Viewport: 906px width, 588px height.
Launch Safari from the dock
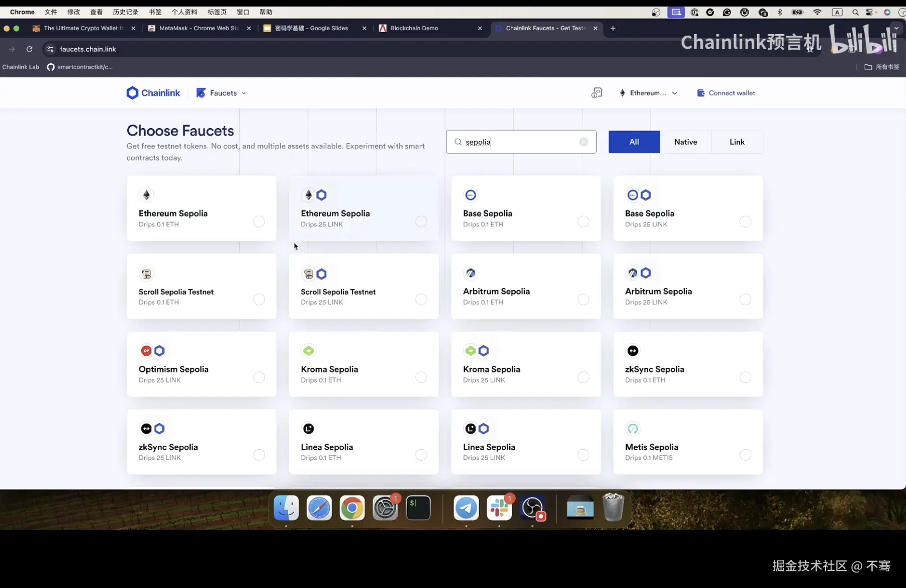[319, 508]
